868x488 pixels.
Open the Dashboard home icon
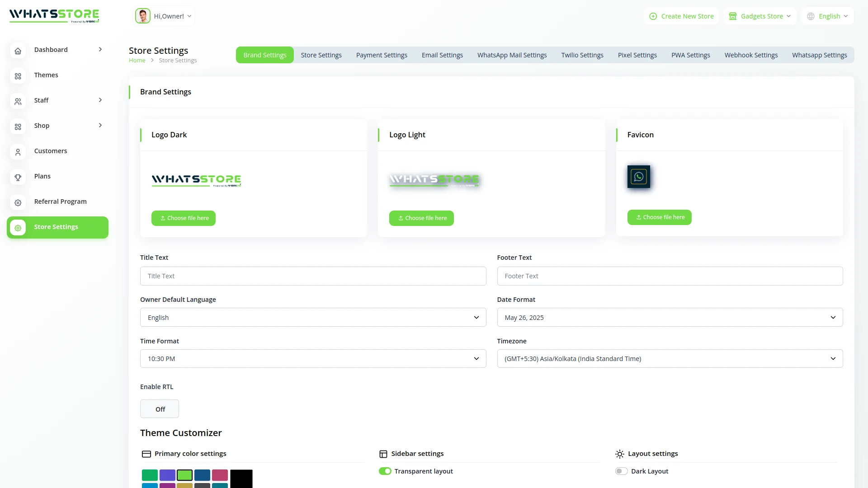(18, 51)
